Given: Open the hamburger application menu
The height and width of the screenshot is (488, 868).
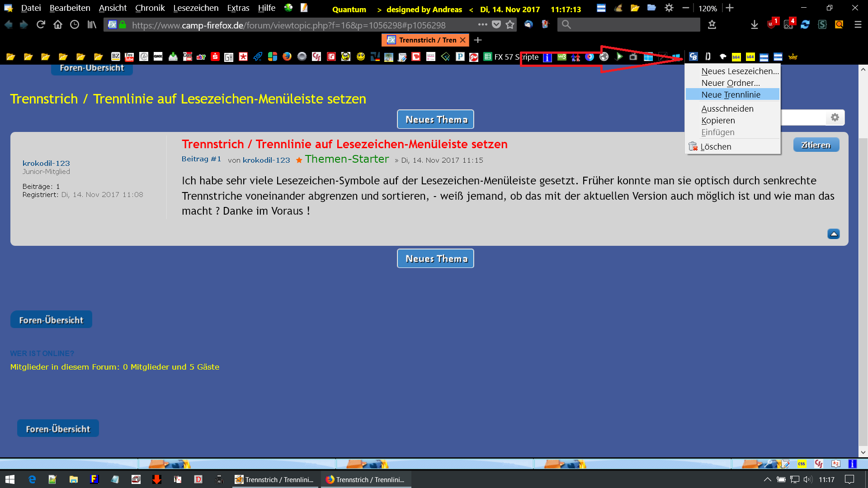Looking at the screenshot, I should tap(858, 25).
